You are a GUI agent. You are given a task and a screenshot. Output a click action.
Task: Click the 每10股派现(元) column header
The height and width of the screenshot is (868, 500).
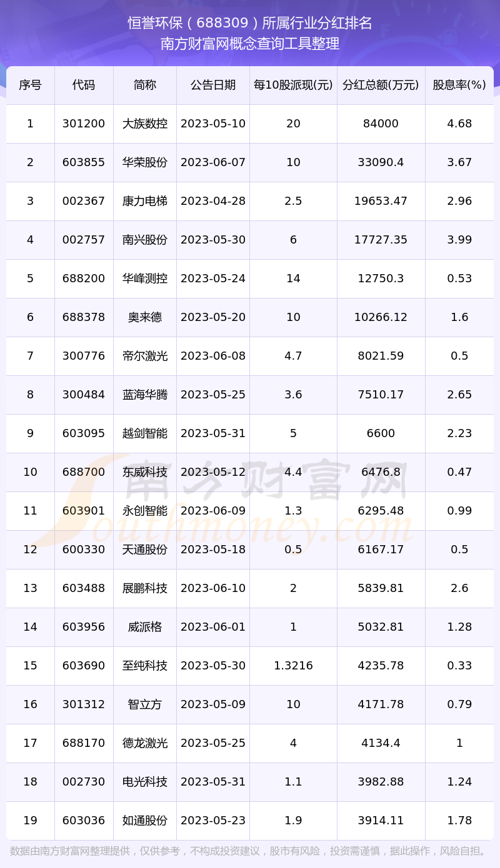click(x=293, y=85)
